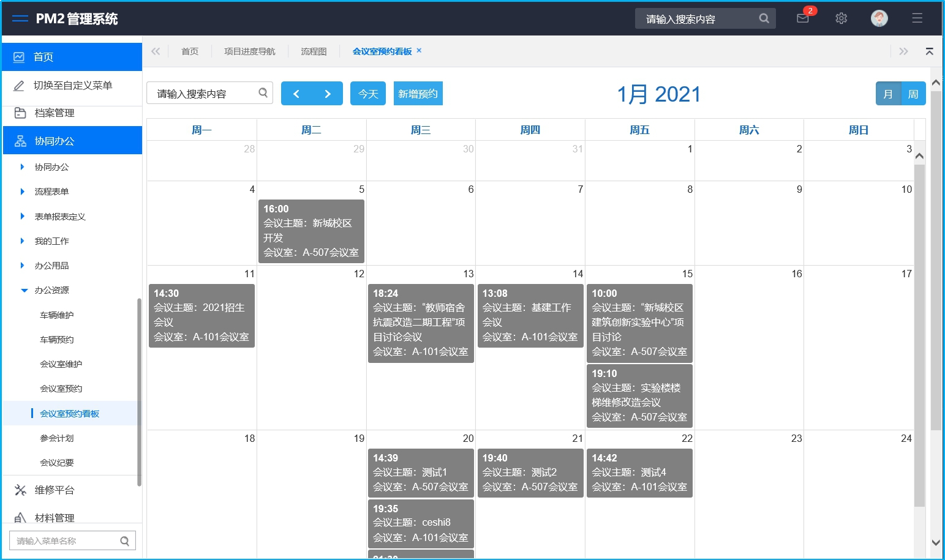Click the hamburger menu icon beside PM2 logo
Viewport: 945px width, 560px height.
pyautogui.click(x=20, y=19)
